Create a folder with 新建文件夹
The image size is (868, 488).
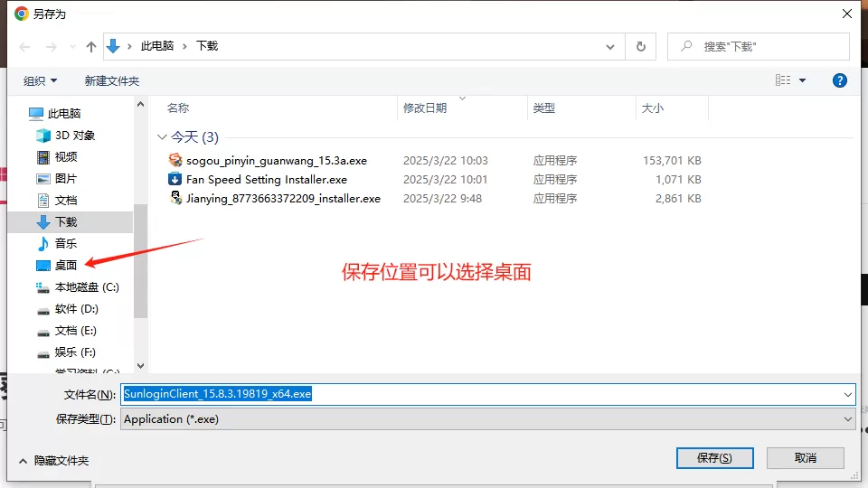112,80
